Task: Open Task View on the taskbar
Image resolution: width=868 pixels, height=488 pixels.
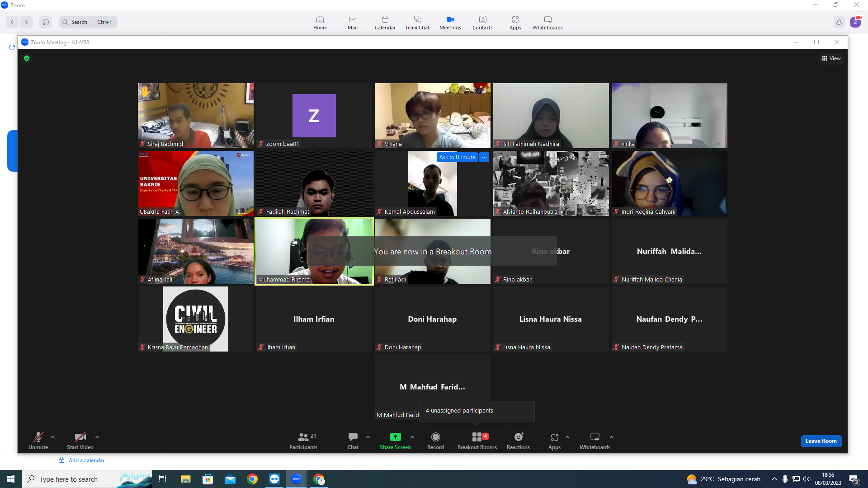Action: [163, 479]
